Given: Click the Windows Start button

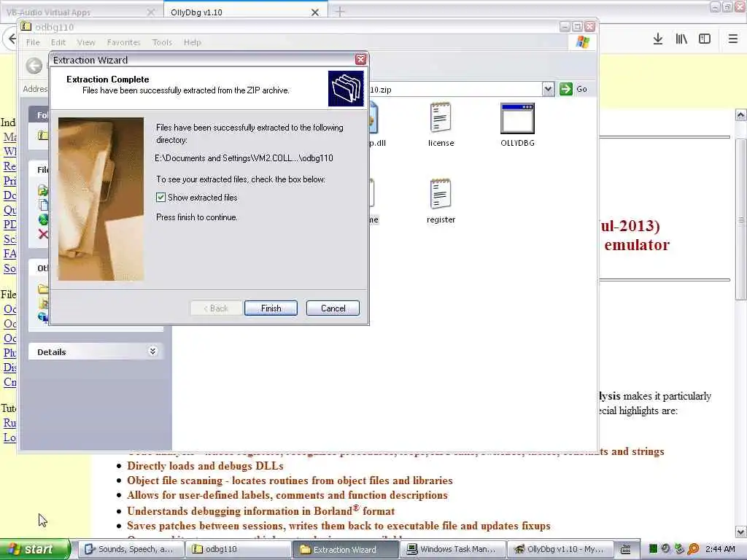Looking at the screenshot, I should point(35,549).
